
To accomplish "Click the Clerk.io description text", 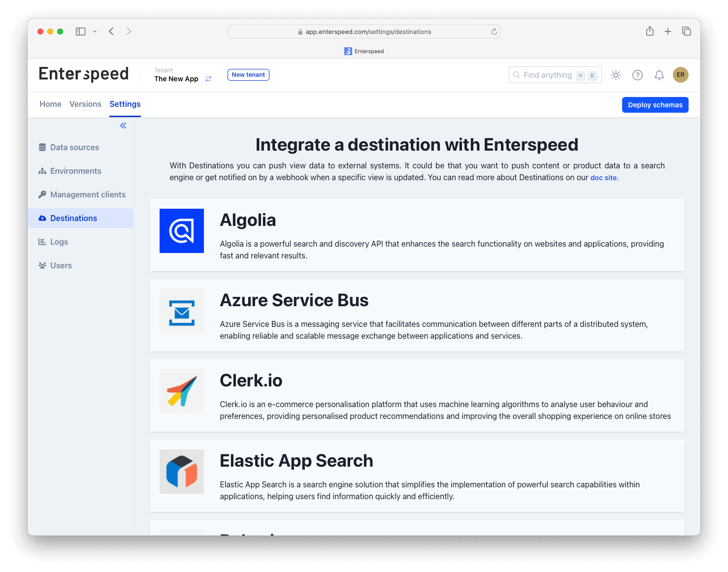I will tap(445, 410).
